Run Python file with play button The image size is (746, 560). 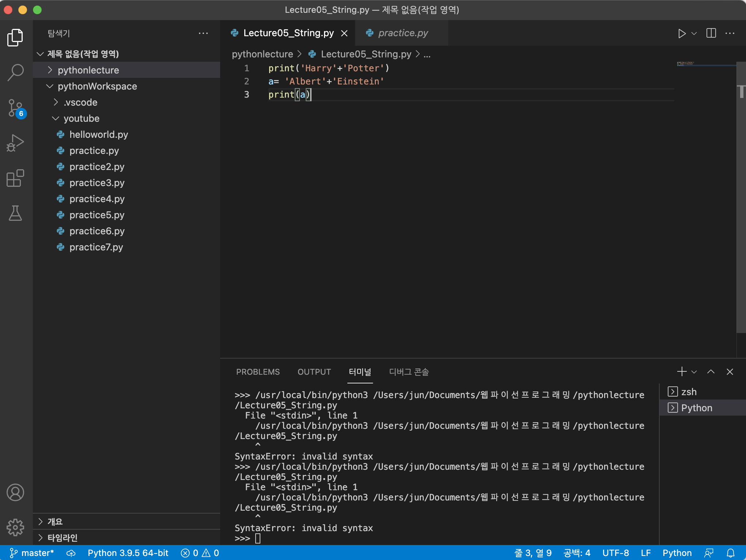[682, 33]
